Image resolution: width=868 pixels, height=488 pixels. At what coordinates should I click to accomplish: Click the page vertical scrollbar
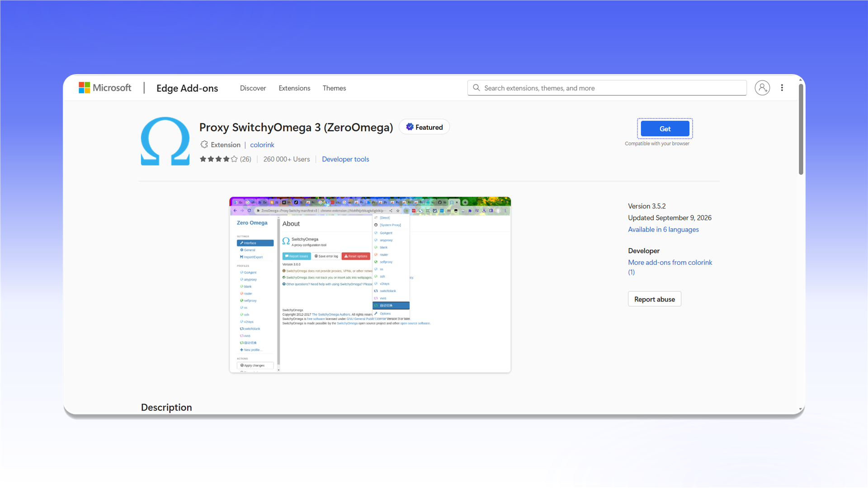(801, 130)
